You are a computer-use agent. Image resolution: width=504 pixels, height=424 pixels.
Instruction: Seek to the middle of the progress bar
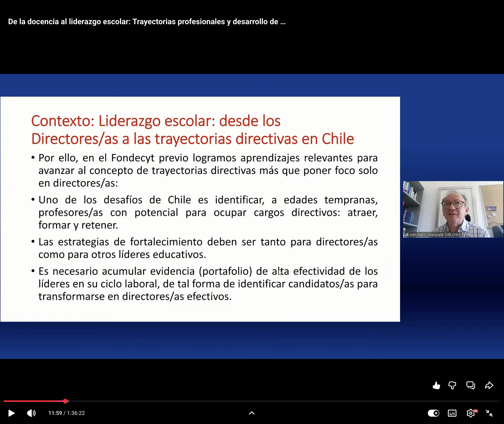point(252,401)
